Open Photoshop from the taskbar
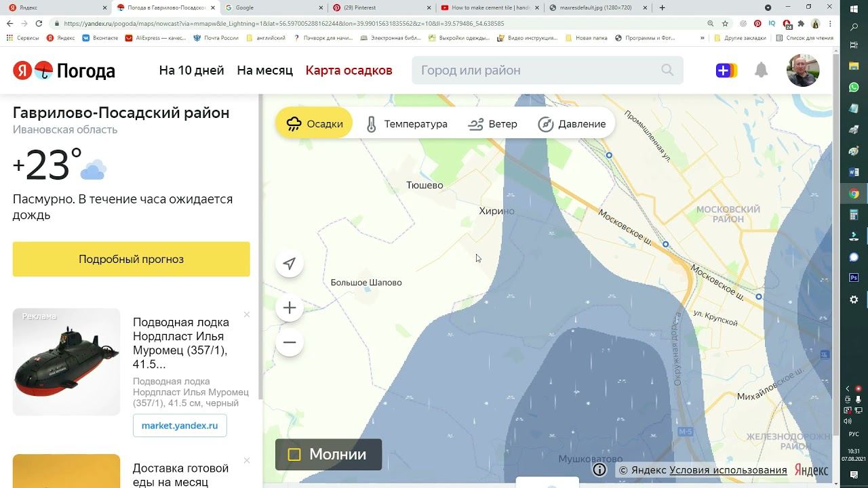This screenshot has width=868, height=488. point(854,278)
